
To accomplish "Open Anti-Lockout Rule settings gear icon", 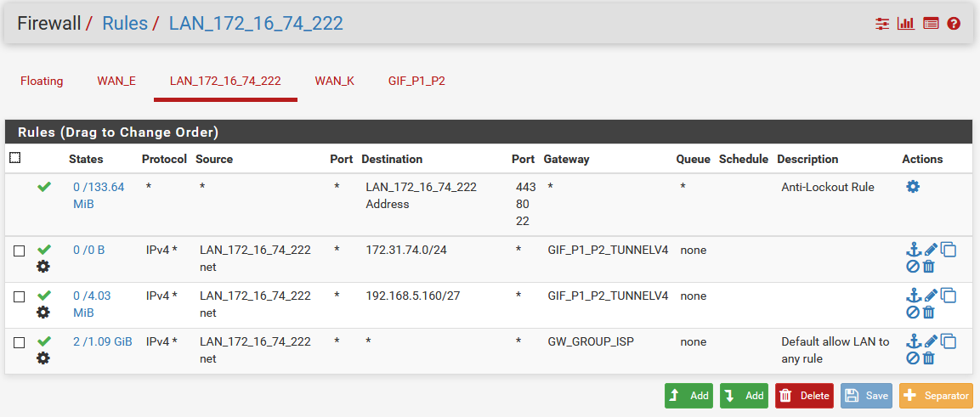I will pyautogui.click(x=913, y=186).
